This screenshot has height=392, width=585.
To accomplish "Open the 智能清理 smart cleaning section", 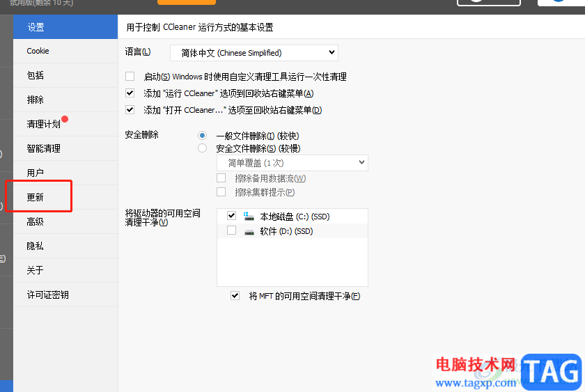I will 65,148.
